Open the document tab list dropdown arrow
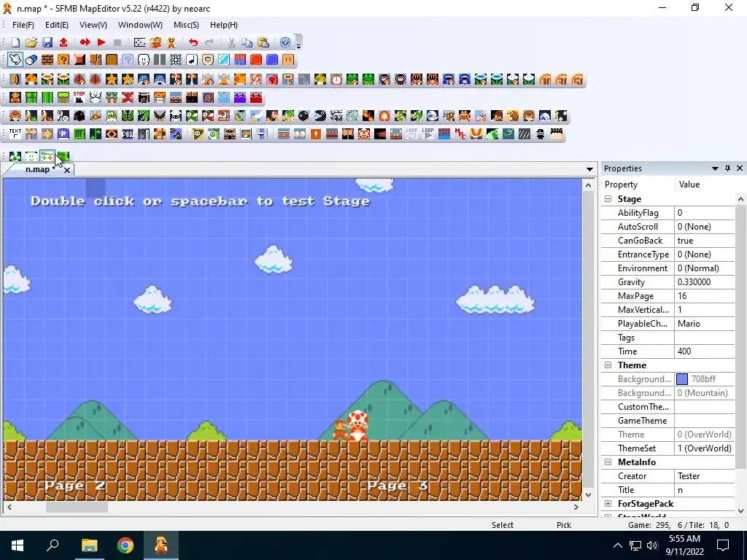The image size is (747, 560). (589, 169)
